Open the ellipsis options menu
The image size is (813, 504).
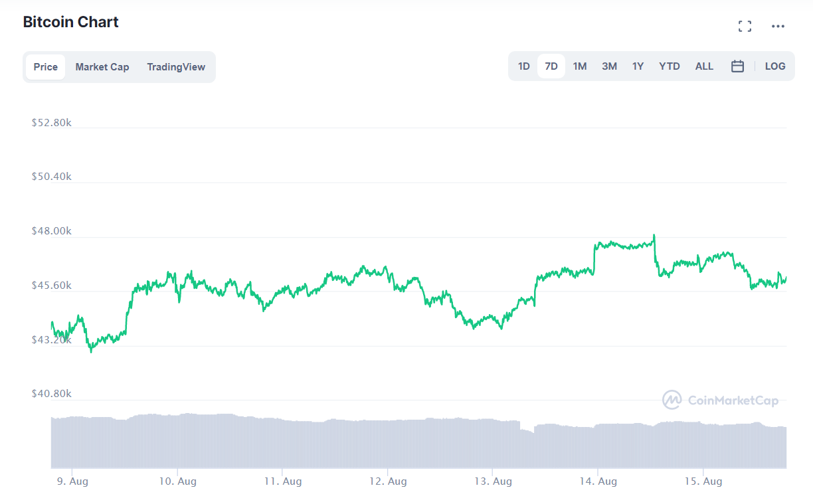point(778,26)
